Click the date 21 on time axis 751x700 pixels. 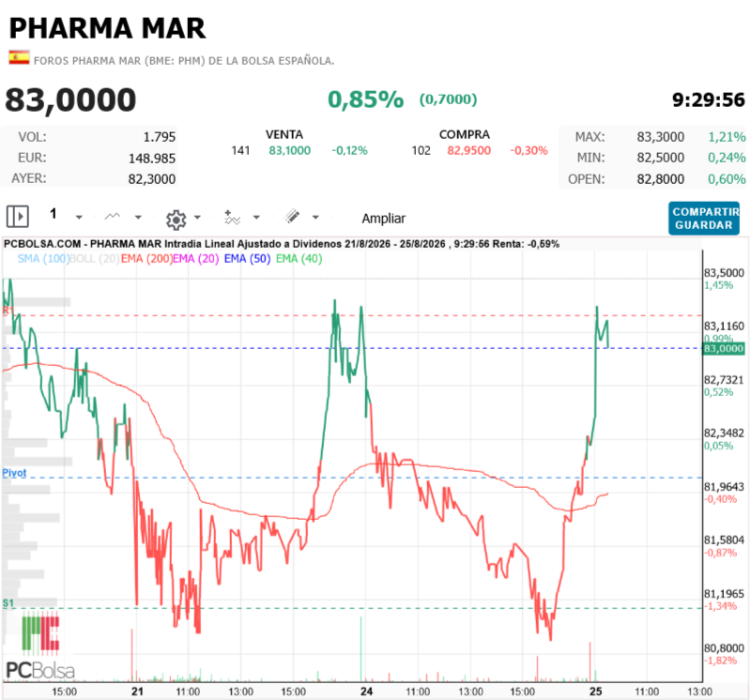pyautogui.click(x=137, y=692)
